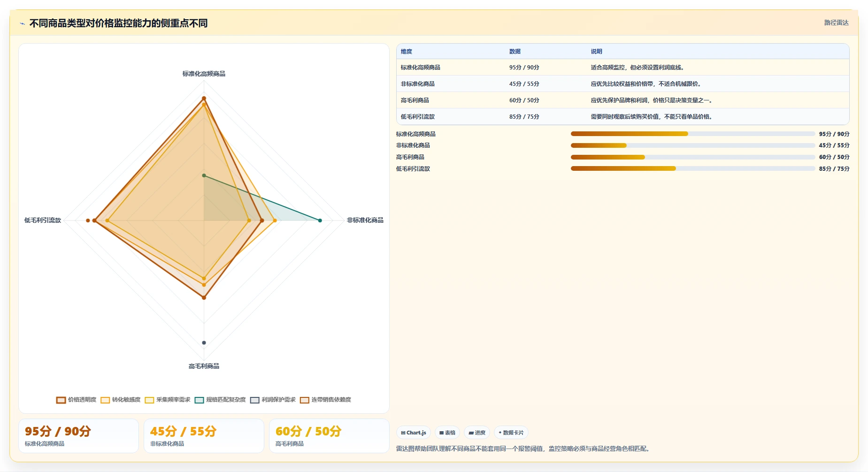
Task: Select the 标准化高频商品 table row name cell
Action: (421, 68)
